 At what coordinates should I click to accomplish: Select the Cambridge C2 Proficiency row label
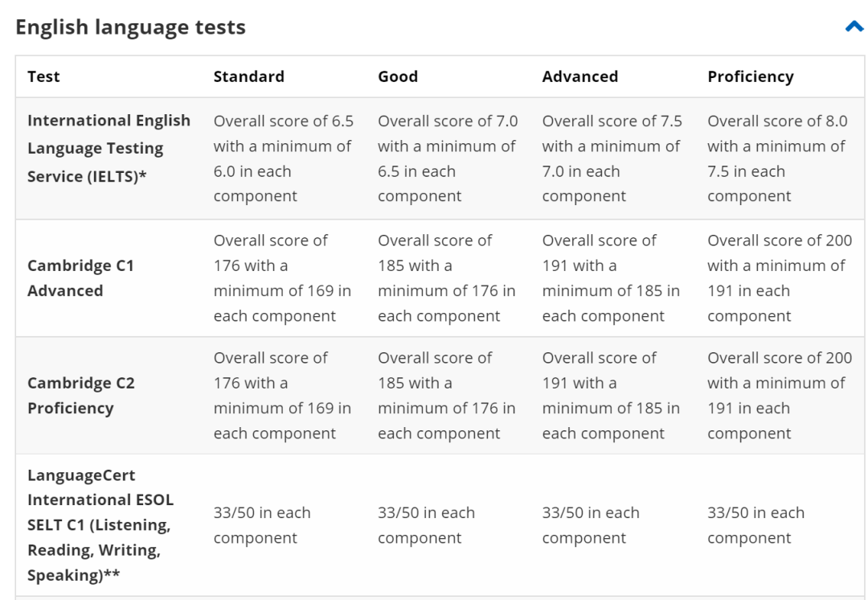(80, 396)
